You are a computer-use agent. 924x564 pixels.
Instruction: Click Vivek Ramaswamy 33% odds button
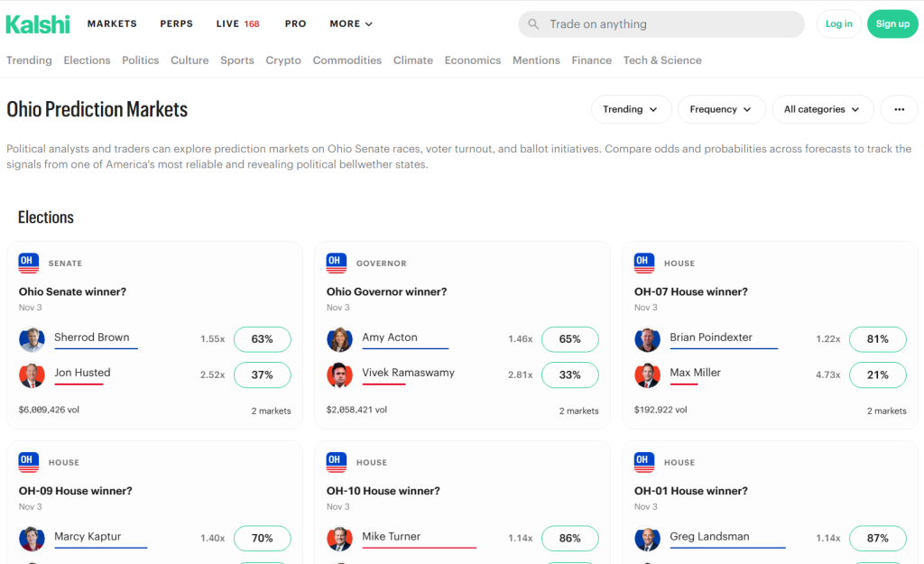[x=570, y=374]
